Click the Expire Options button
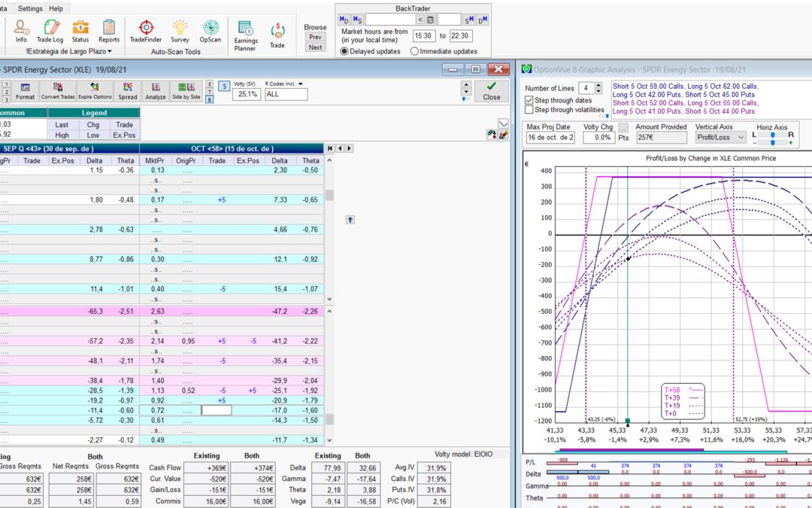Image resolution: width=812 pixels, height=508 pixels. point(95,91)
